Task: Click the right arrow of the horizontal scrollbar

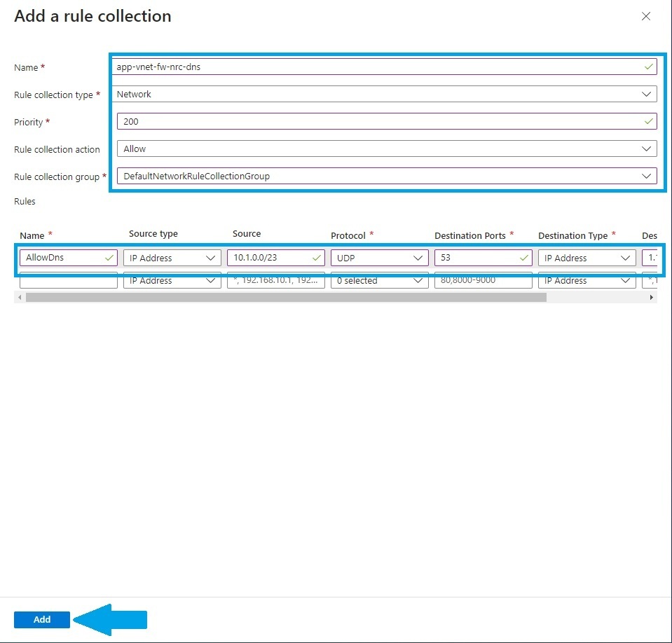Action: coord(650,297)
